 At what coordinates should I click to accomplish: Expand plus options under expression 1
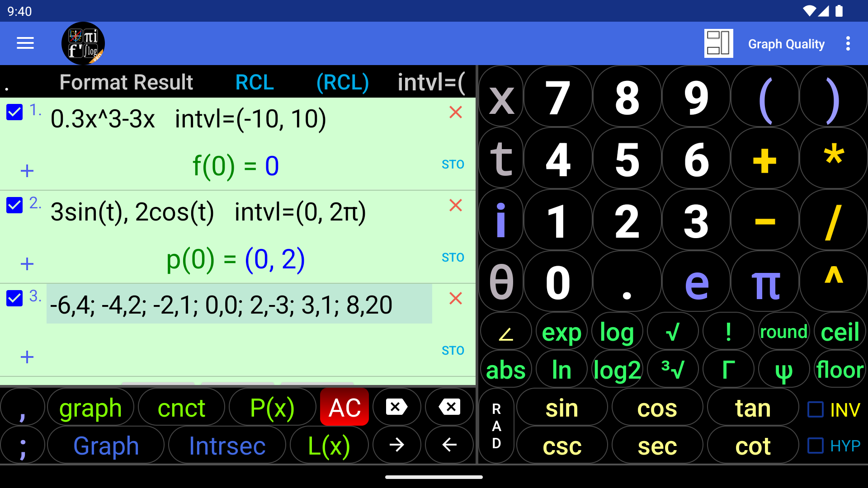pos(27,171)
